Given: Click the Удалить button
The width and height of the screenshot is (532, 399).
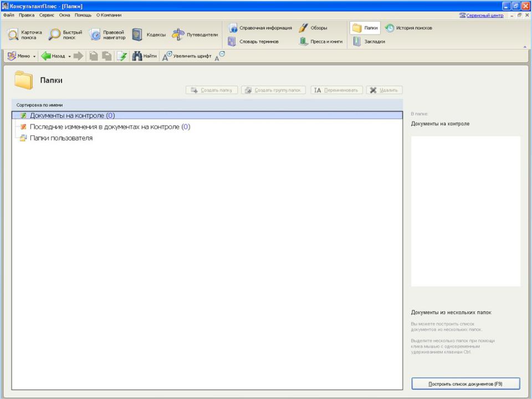Looking at the screenshot, I should (384, 90).
